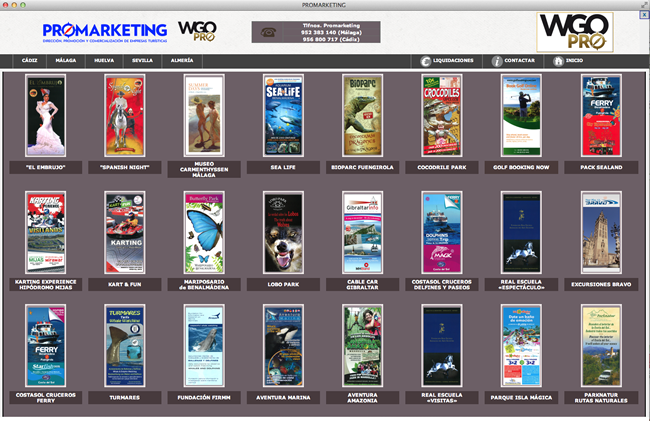Click the small WGO Pro logo
The image size is (650, 421).
pyautogui.click(x=197, y=31)
